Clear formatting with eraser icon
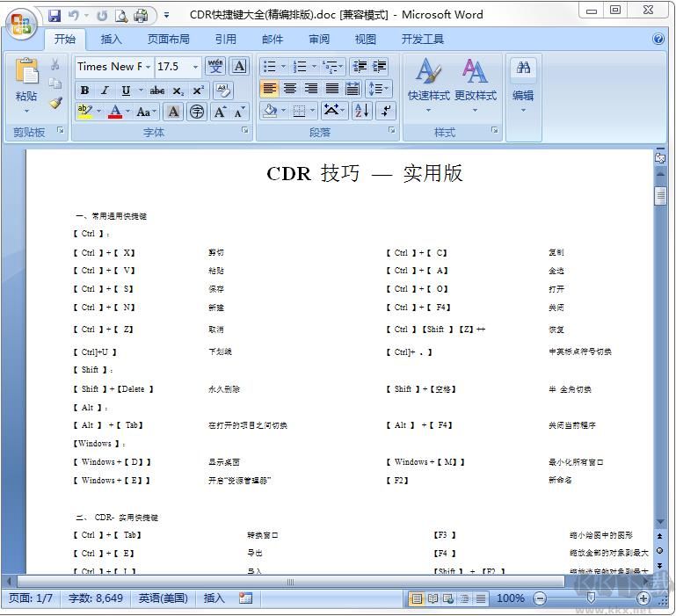Screen dimensions: 676x616 [223, 91]
